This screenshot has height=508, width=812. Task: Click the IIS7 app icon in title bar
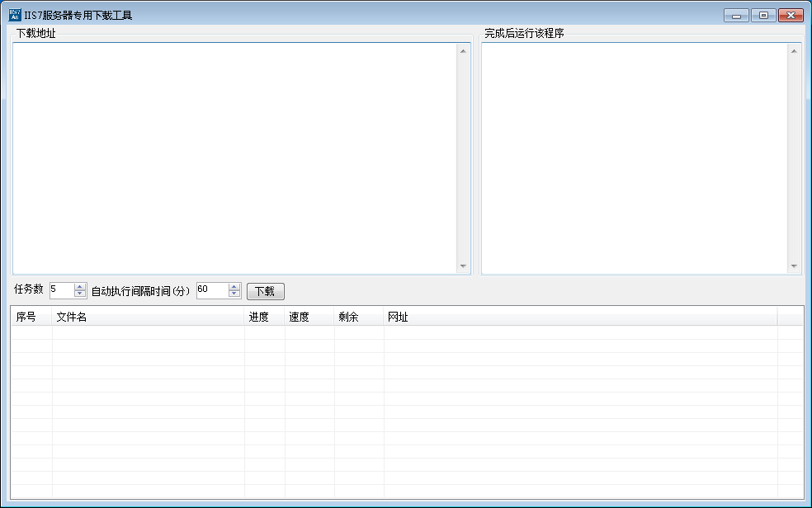pos(15,15)
